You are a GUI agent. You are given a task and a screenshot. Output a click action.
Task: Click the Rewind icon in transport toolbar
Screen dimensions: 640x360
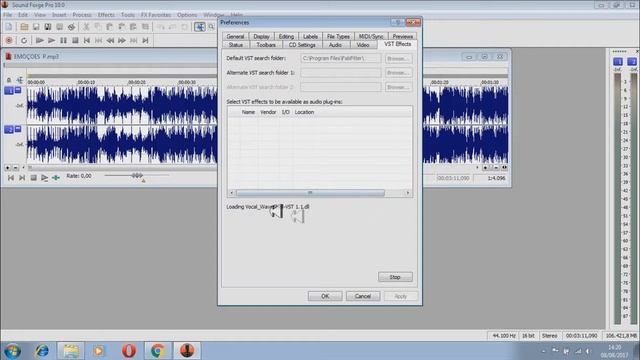point(110,40)
